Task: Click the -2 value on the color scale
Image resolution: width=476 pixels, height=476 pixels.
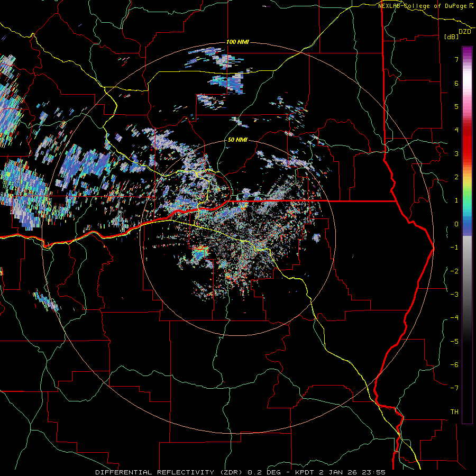Action: 454,271
